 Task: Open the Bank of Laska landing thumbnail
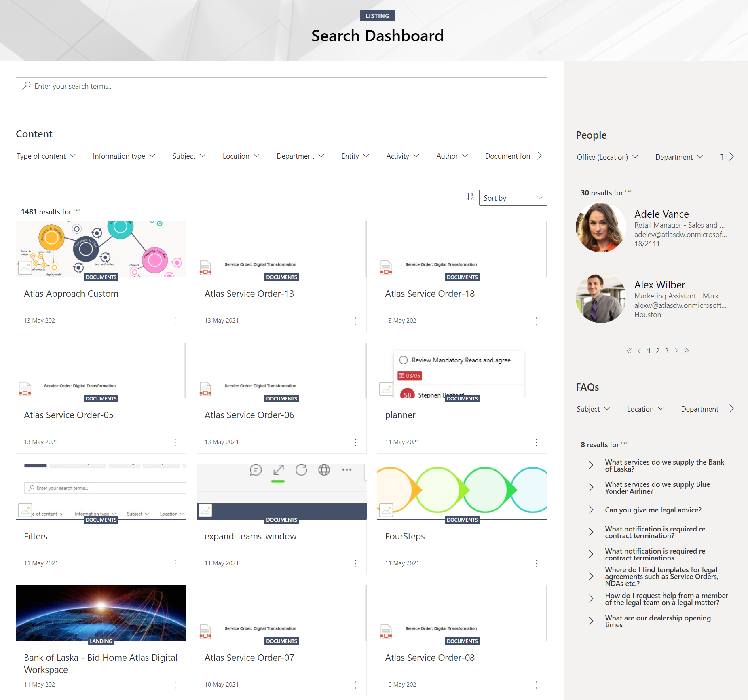(101, 612)
